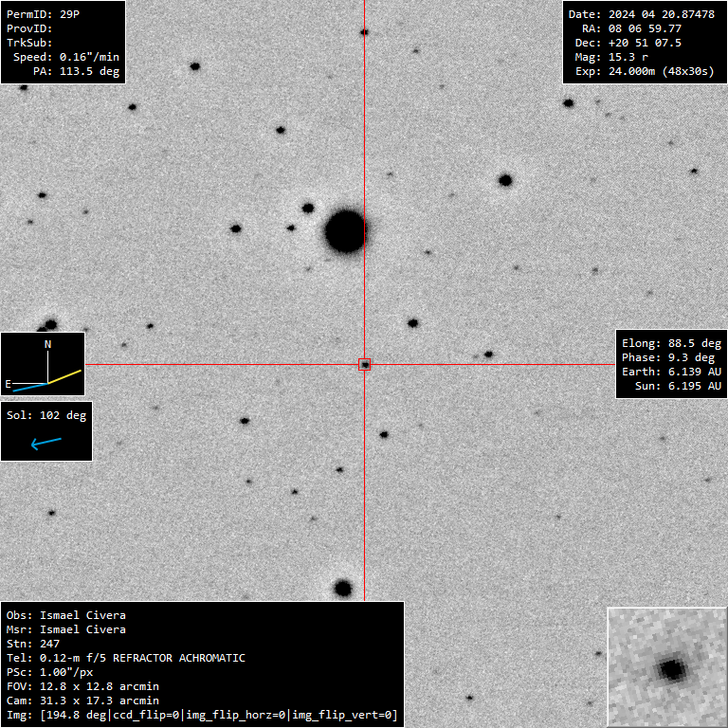The width and height of the screenshot is (728, 728).
Task: Select the "Msr: Ismael Civera" line
Action: [x=66, y=630]
